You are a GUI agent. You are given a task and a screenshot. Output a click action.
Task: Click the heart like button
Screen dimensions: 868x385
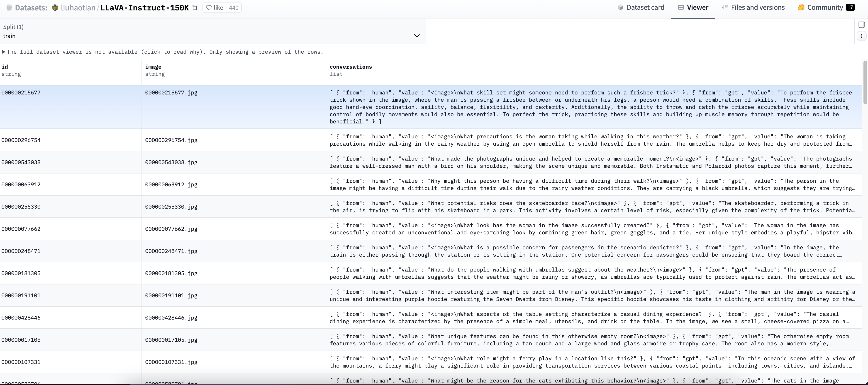coord(215,7)
